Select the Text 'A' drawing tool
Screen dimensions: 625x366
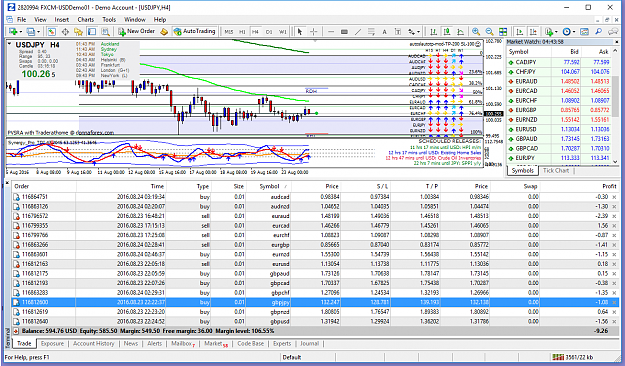385,31
